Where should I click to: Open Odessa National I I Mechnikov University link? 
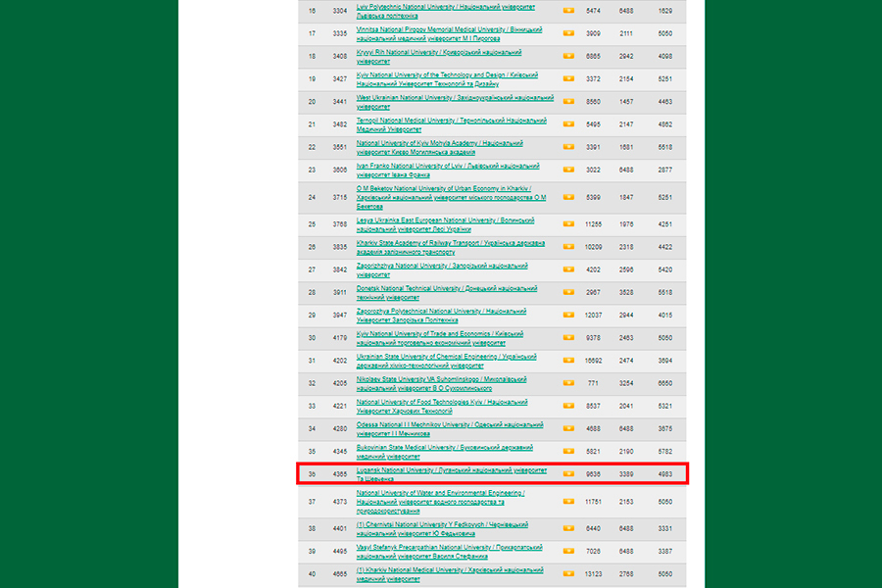(450, 429)
